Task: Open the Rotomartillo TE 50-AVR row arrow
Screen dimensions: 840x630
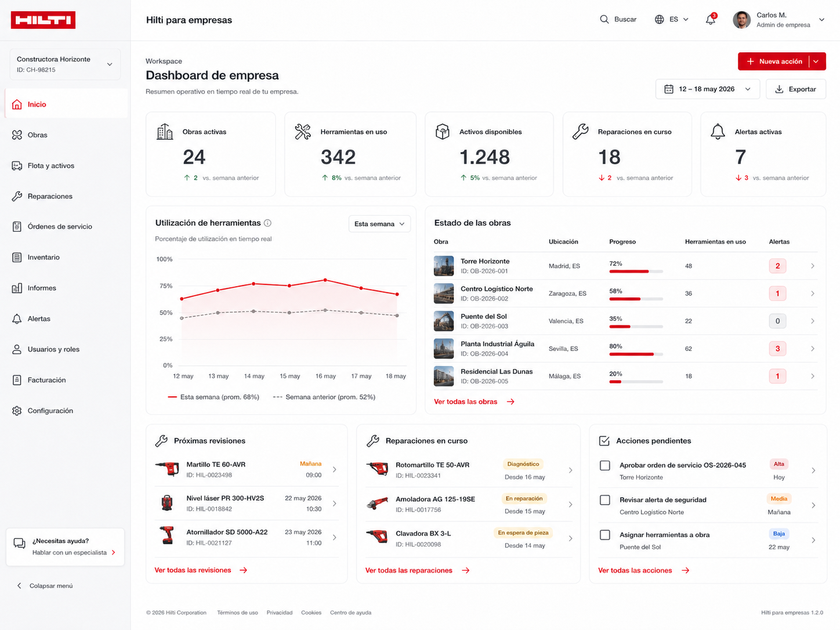Action: [571, 470]
